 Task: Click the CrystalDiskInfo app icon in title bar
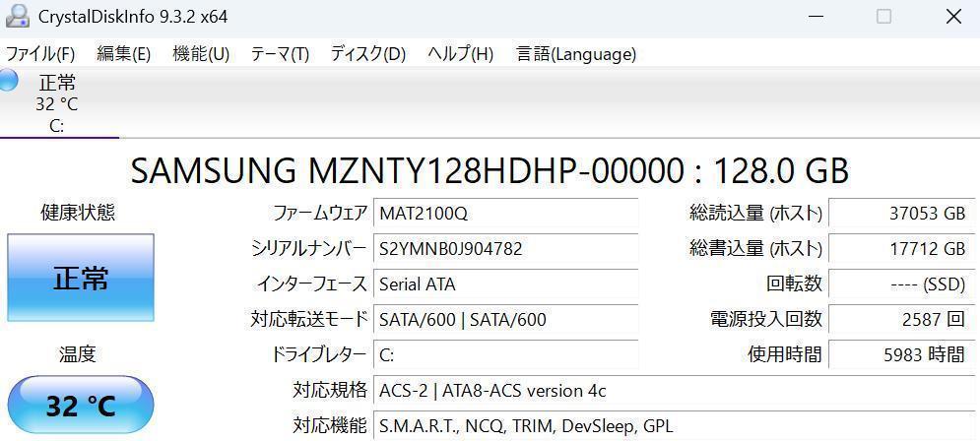click(x=16, y=16)
